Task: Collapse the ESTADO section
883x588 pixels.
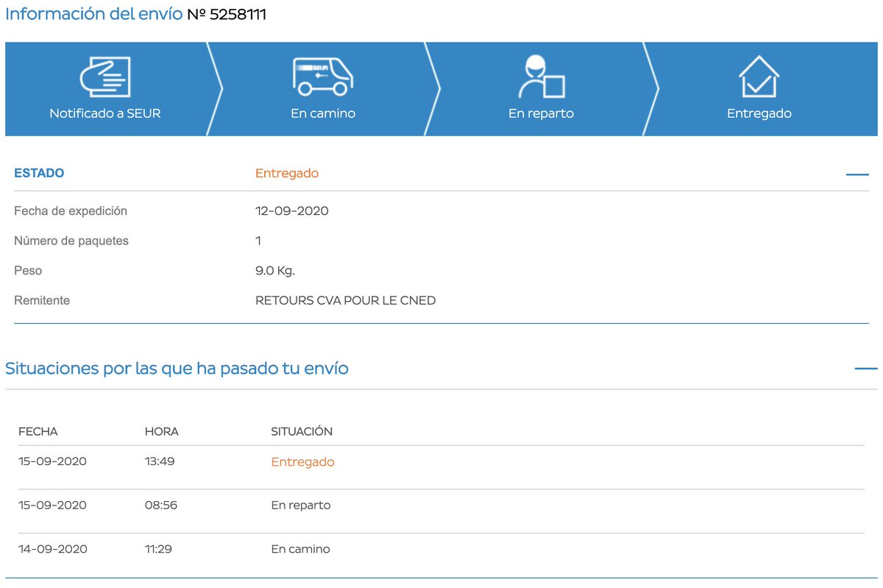Action: [x=857, y=174]
